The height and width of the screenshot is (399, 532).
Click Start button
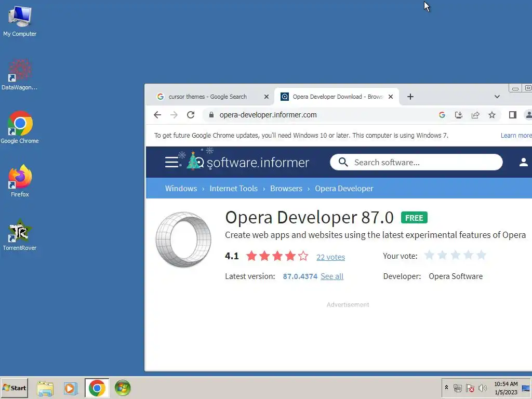click(x=14, y=388)
